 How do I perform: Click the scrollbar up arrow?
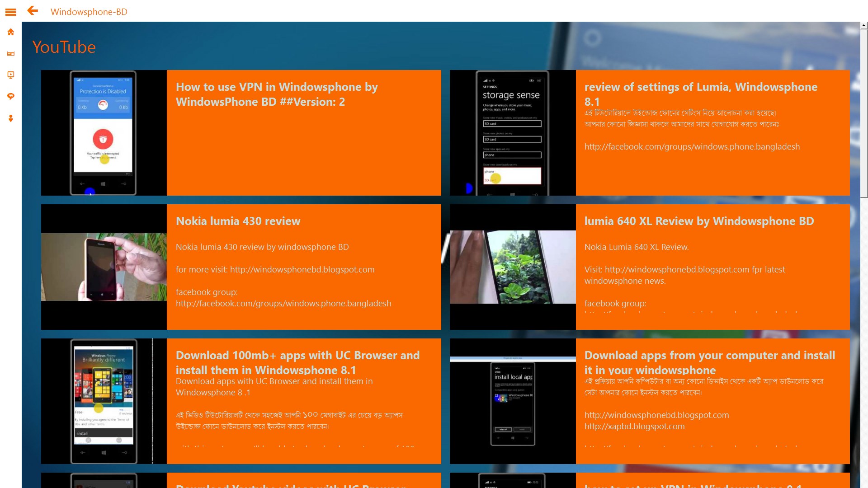(863, 26)
